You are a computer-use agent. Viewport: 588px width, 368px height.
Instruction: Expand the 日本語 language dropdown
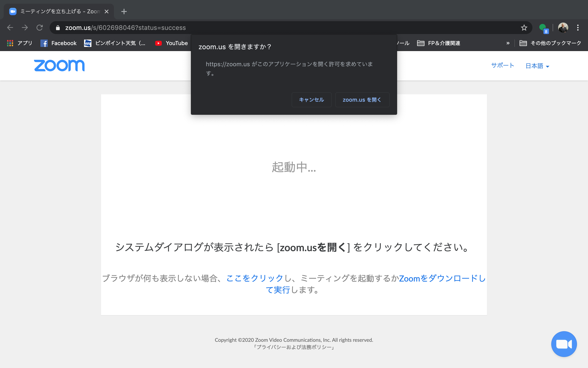point(537,66)
